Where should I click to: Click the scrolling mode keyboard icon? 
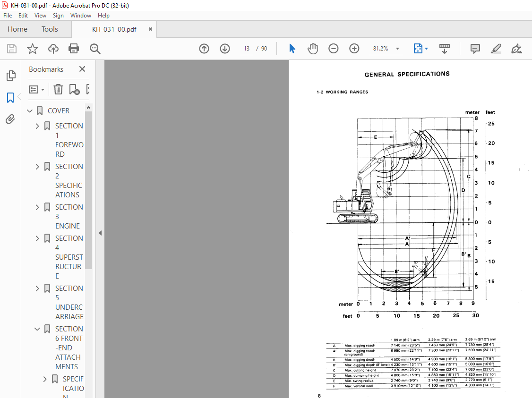point(445,49)
